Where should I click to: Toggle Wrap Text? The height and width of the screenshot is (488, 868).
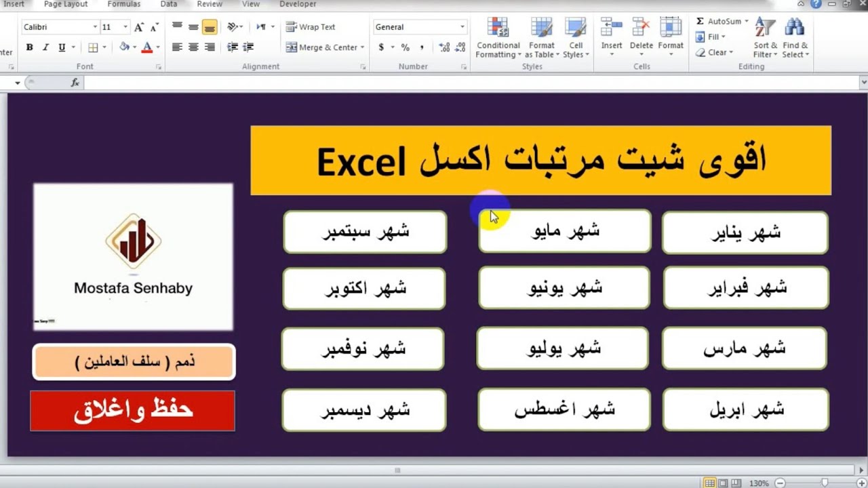311,27
